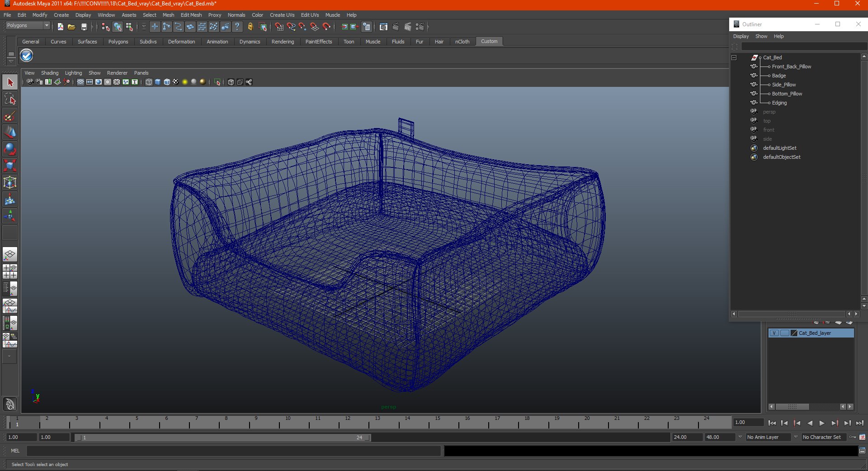Open Outliner Display menu

click(741, 36)
